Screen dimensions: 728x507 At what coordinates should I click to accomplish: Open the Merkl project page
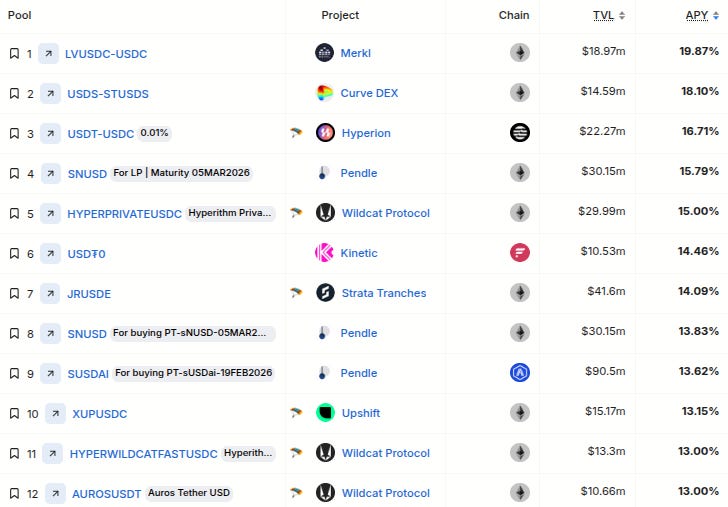coord(356,53)
